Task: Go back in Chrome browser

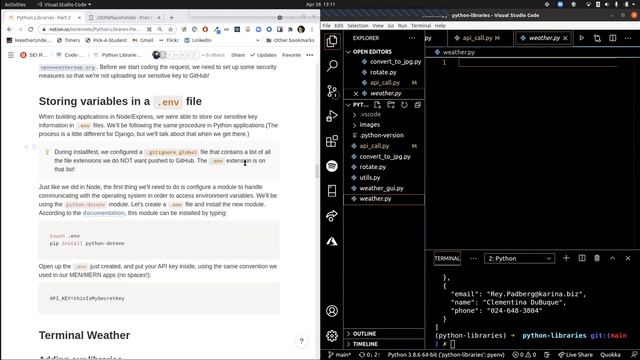Action: [x=9, y=29]
